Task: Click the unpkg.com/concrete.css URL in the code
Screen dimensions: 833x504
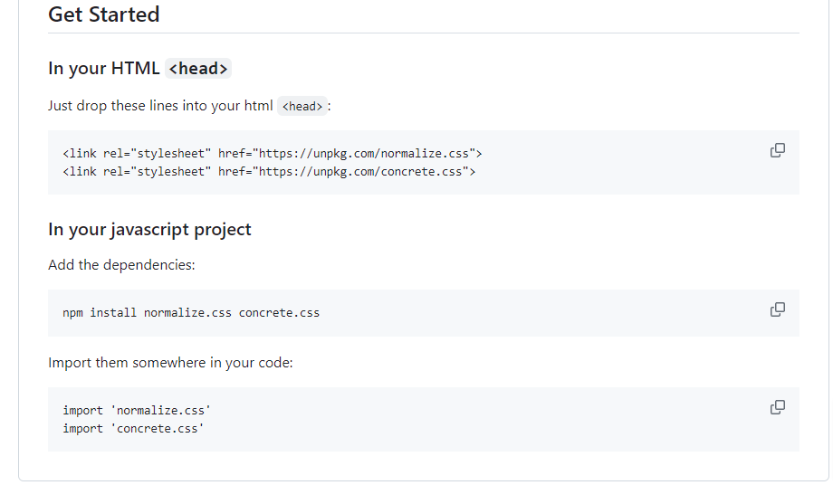Action: (x=363, y=171)
